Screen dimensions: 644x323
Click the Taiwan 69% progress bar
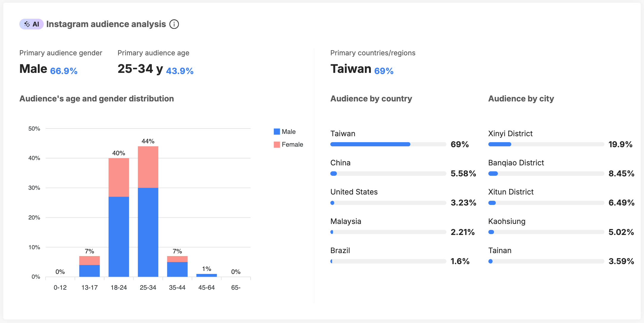coord(388,144)
